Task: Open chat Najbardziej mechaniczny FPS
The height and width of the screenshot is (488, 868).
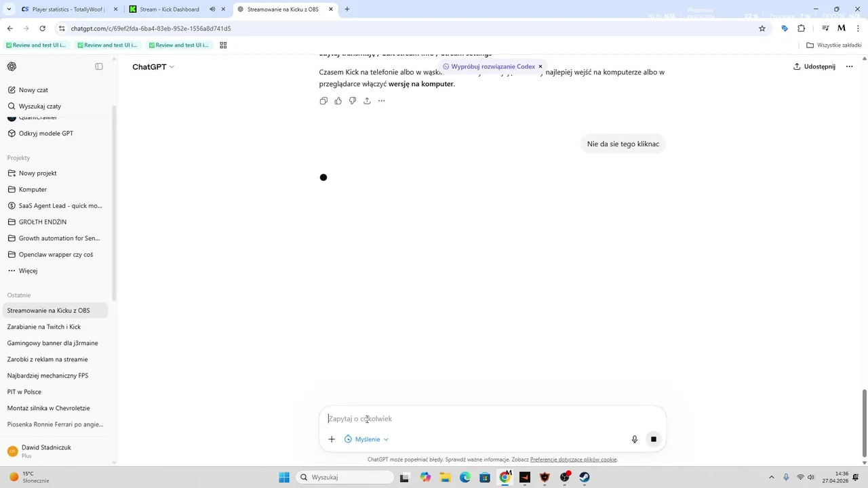Action: click(54, 375)
